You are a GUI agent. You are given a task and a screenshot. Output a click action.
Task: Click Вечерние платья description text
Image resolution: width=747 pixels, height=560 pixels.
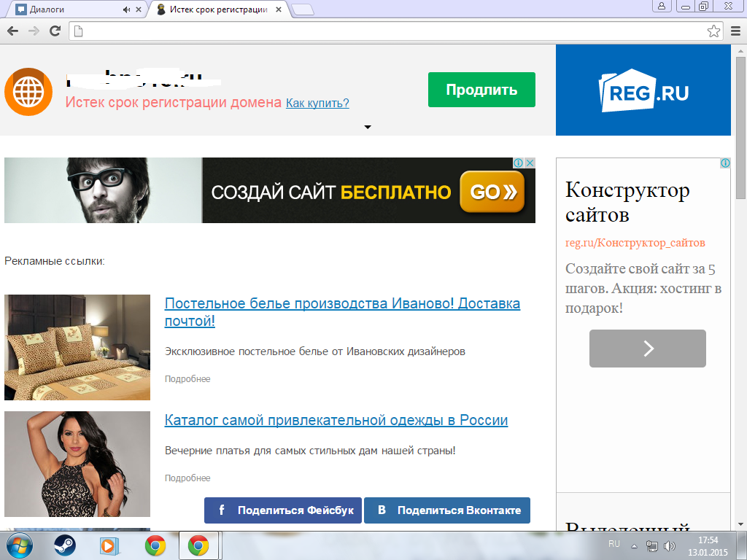click(x=310, y=451)
